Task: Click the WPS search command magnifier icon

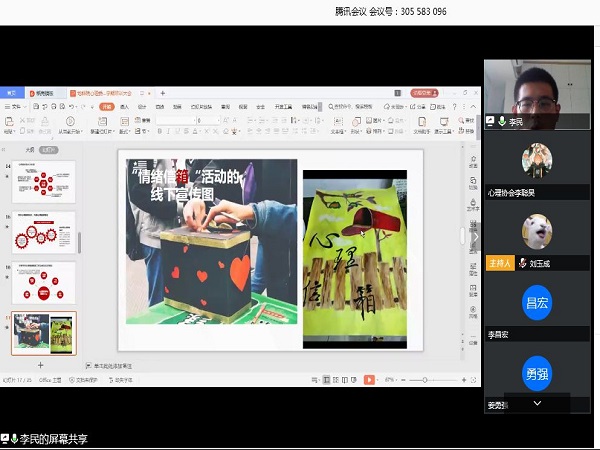Action: point(331,106)
